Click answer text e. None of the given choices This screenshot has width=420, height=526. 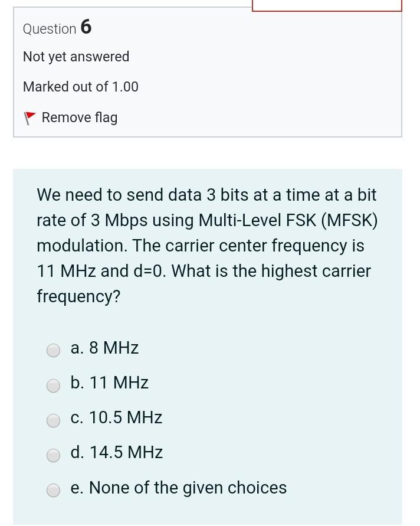tap(178, 488)
